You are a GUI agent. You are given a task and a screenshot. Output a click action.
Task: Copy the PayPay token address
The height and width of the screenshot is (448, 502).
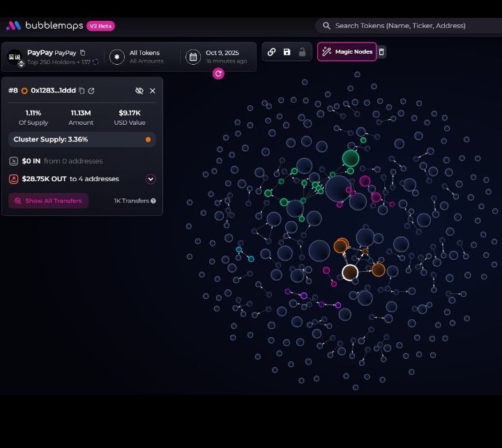(x=83, y=53)
